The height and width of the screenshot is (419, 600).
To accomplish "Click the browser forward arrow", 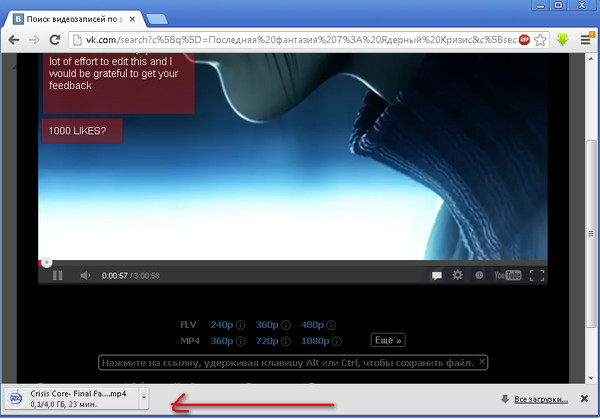I will click(x=34, y=40).
